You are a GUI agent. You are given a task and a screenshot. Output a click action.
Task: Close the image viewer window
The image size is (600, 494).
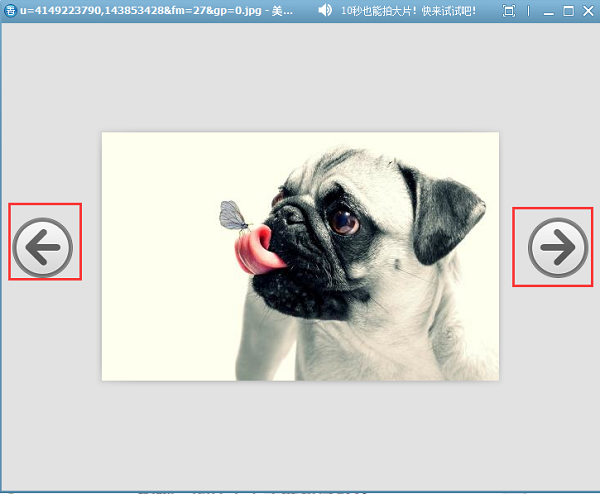pos(588,11)
